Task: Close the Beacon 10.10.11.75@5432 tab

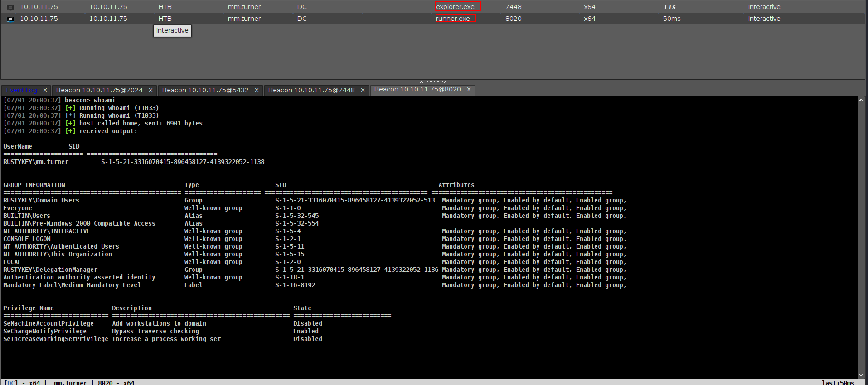Action: click(x=257, y=90)
